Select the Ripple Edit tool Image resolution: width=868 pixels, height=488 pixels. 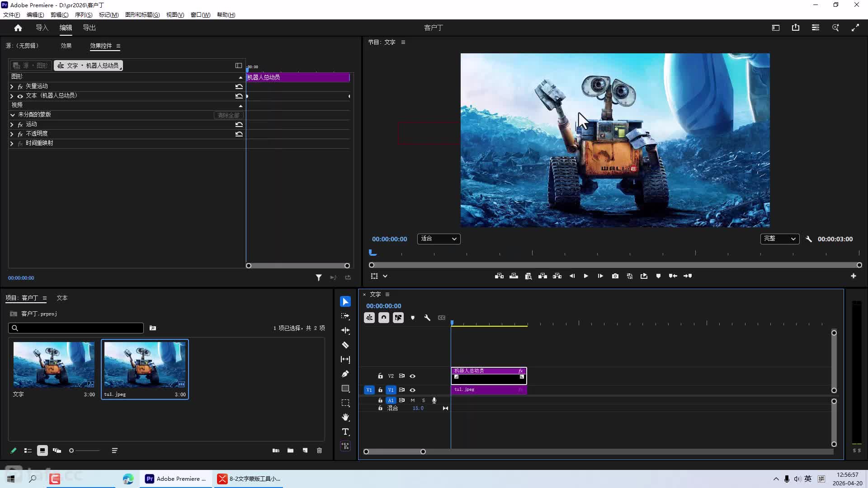point(345,331)
